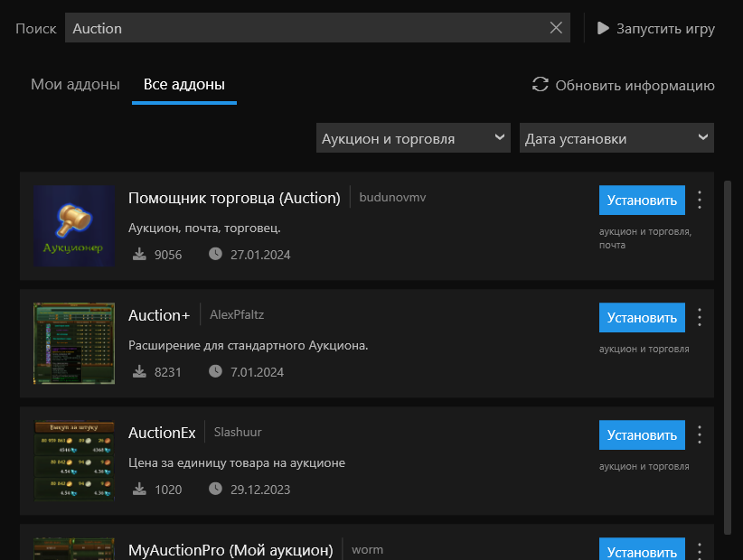
Task: Open the Аукционер gavel thumbnail
Action: 74,226
